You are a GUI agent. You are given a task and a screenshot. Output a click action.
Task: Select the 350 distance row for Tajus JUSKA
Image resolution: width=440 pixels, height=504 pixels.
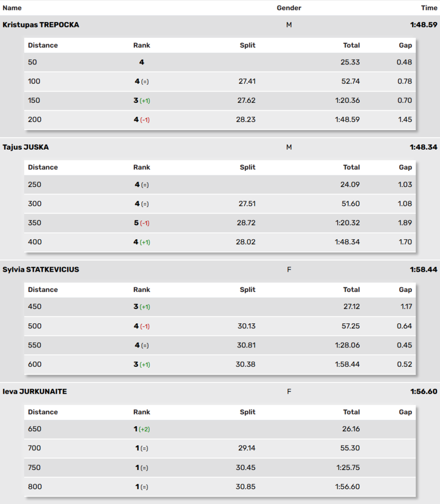[220, 223]
